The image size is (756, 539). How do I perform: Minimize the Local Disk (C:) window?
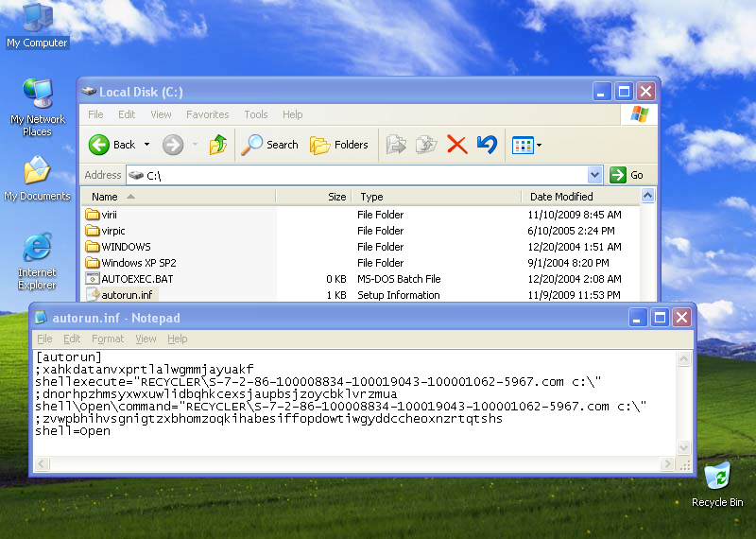pos(601,91)
